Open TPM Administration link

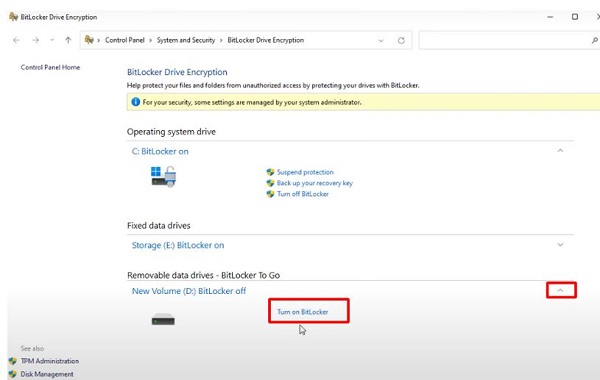click(50, 361)
